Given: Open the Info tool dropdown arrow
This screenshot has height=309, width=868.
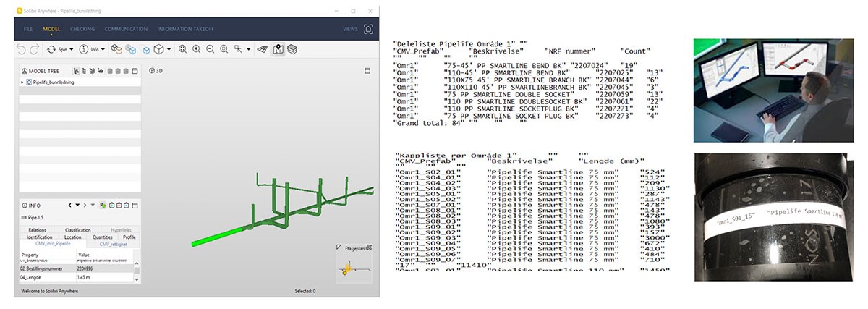Looking at the screenshot, I should pos(103,49).
